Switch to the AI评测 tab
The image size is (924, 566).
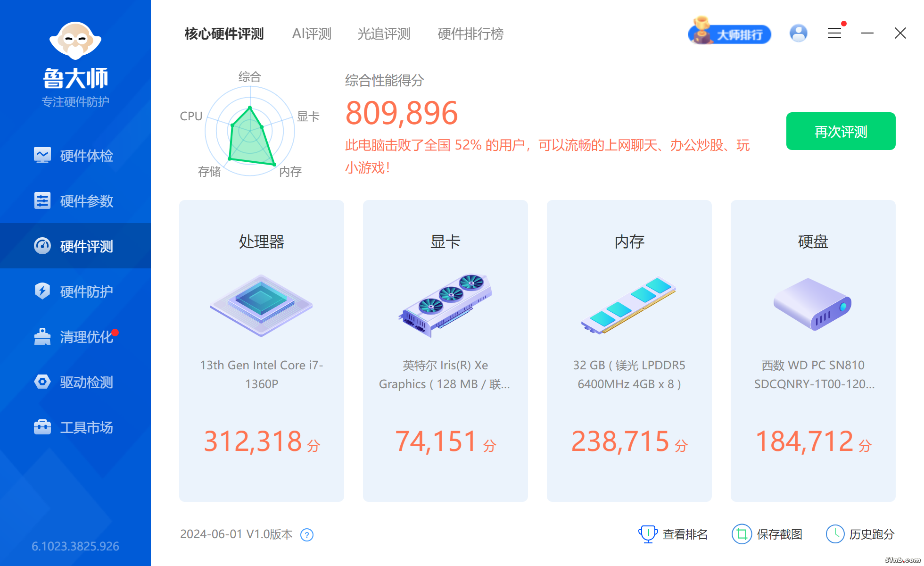tap(312, 34)
